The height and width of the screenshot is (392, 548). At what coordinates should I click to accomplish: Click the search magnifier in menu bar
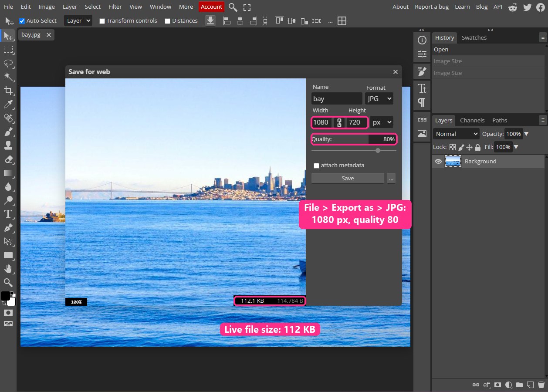point(233,7)
